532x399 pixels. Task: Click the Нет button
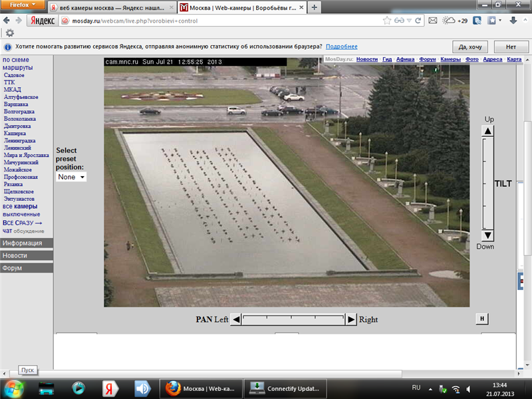pyautogui.click(x=511, y=47)
